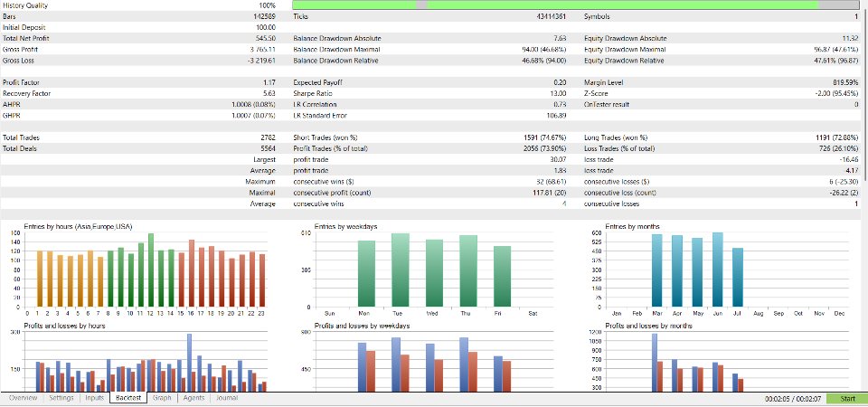Click the LR Correlation label
Screen dimensions: 868x407
tap(315, 105)
